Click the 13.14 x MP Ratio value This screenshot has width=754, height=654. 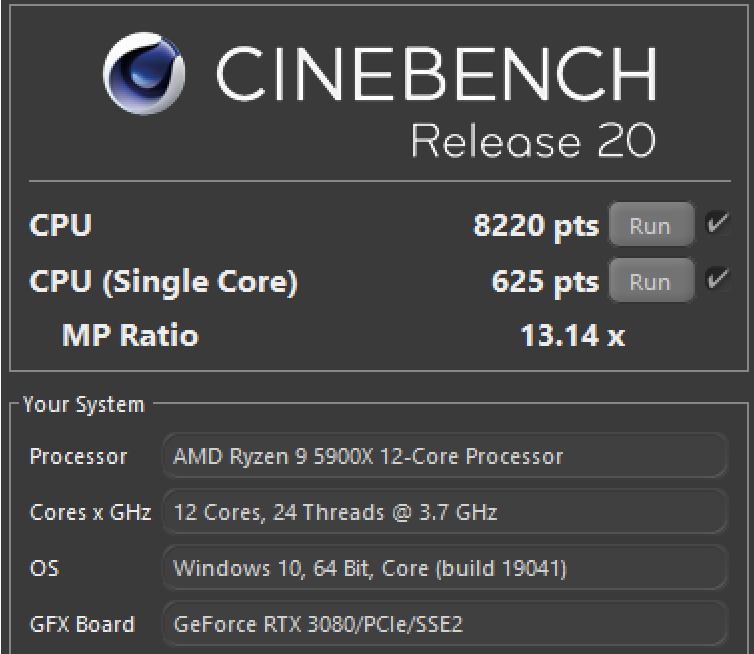tap(573, 335)
